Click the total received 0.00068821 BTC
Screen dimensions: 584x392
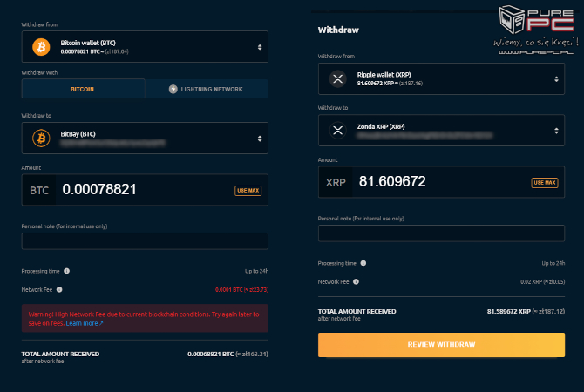[x=227, y=354]
